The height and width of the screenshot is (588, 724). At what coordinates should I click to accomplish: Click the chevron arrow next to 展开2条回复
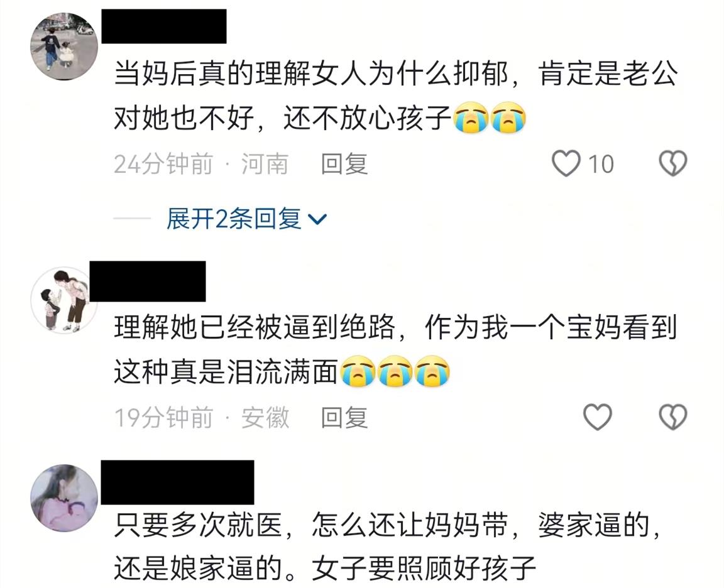point(317,220)
